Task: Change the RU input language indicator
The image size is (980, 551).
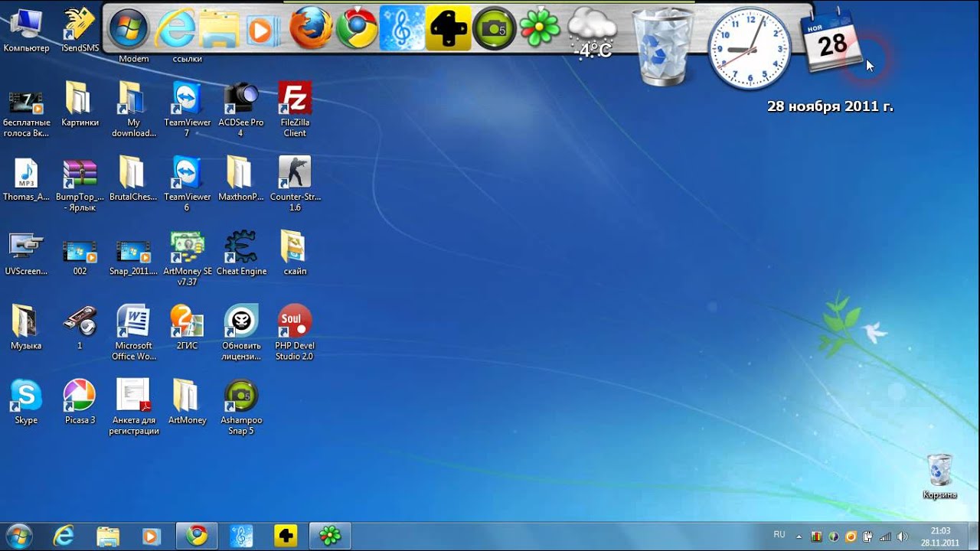Action: (779, 535)
